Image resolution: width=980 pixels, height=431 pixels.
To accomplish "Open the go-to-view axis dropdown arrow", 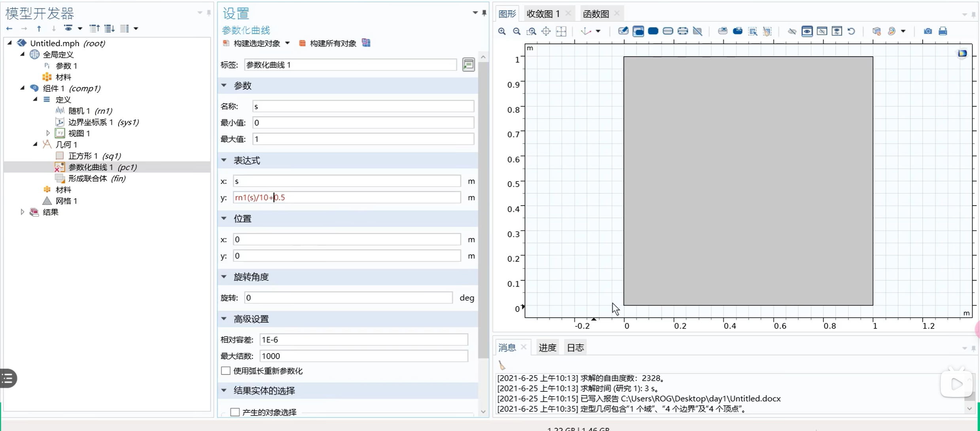I will coord(598,31).
